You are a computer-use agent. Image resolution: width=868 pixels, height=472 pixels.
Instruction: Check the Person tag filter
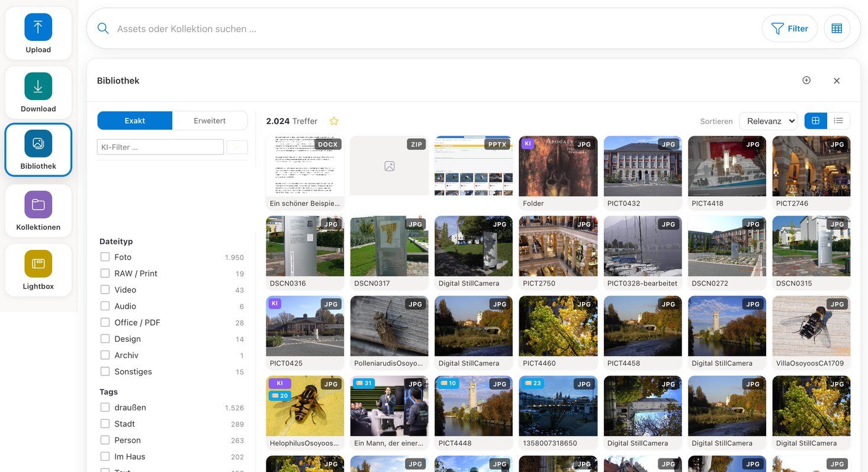(x=105, y=440)
